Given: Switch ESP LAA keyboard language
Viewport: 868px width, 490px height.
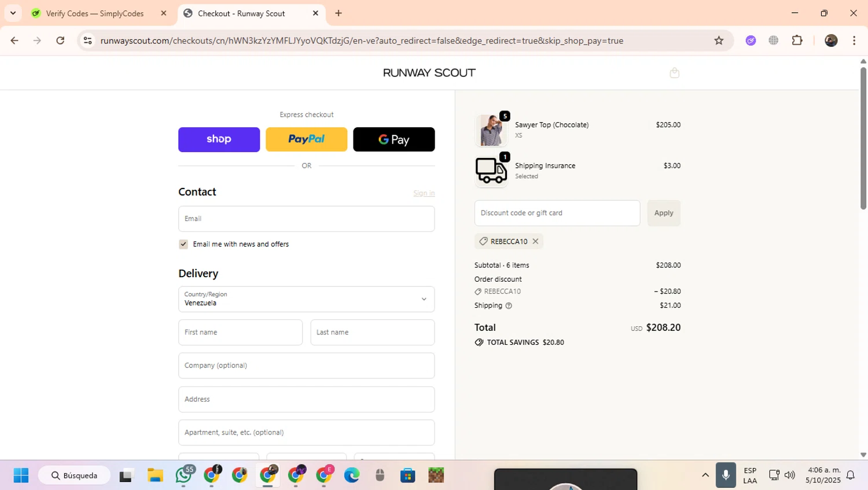Looking at the screenshot, I should point(750,475).
